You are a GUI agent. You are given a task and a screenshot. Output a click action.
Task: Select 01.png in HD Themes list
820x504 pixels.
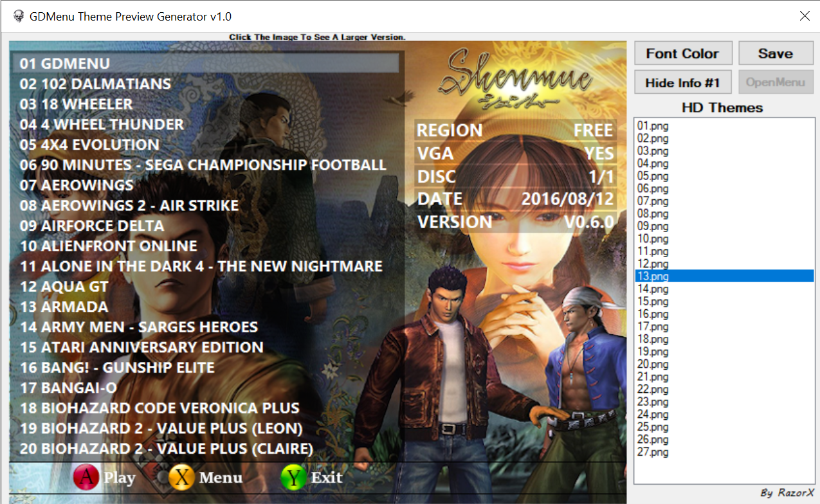pyautogui.click(x=724, y=126)
